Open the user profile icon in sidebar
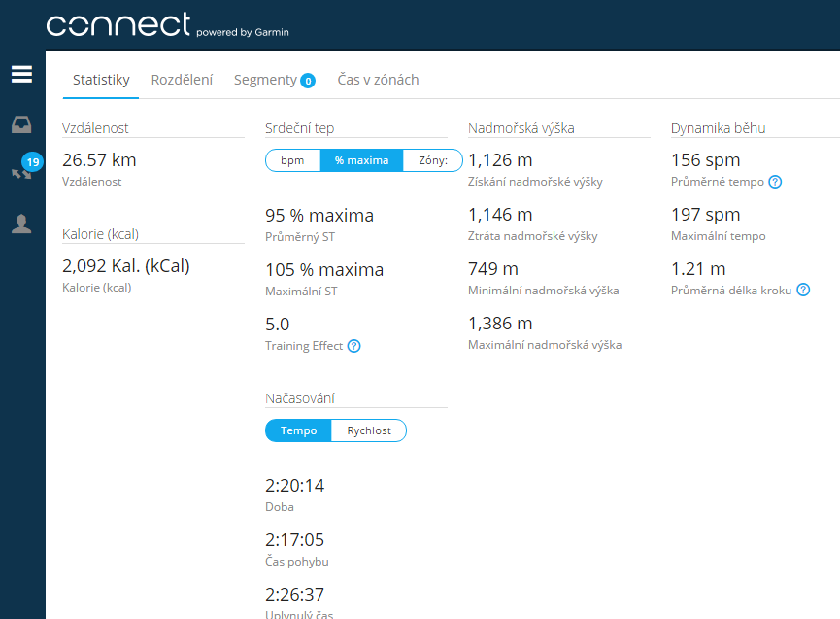 (21, 224)
